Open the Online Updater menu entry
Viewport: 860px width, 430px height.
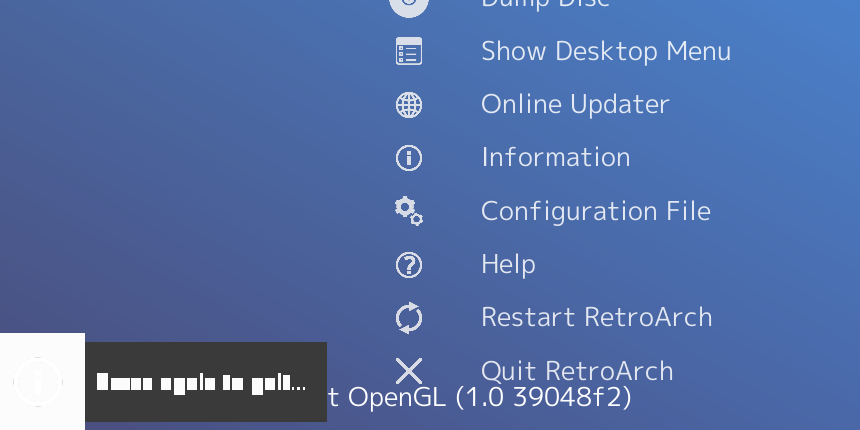point(575,104)
